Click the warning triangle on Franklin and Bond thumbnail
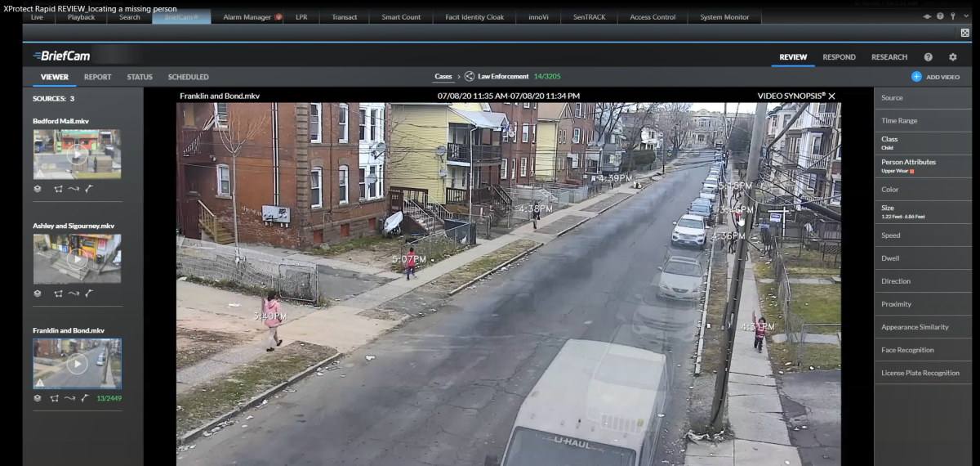This screenshot has height=466, width=980. (39, 382)
